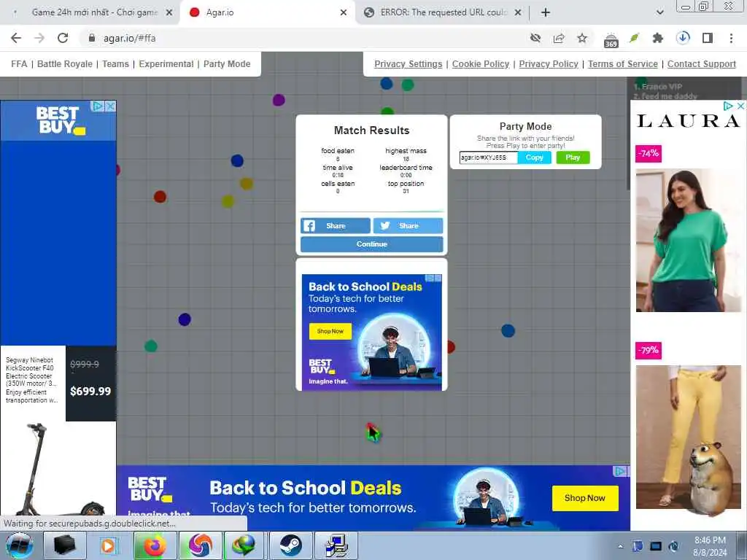The height and width of the screenshot is (560, 747).
Task: Open Firefox from the taskbar
Action: (x=155, y=545)
